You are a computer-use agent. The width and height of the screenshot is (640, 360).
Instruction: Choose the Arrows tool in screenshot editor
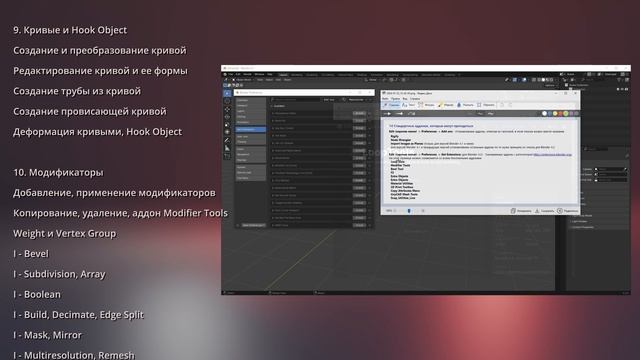click(x=391, y=105)
